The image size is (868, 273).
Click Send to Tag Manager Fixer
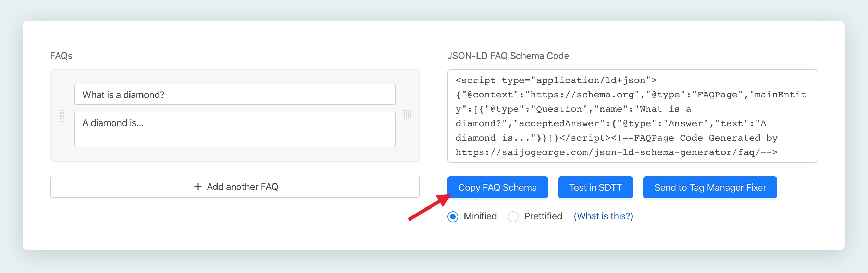710,187
